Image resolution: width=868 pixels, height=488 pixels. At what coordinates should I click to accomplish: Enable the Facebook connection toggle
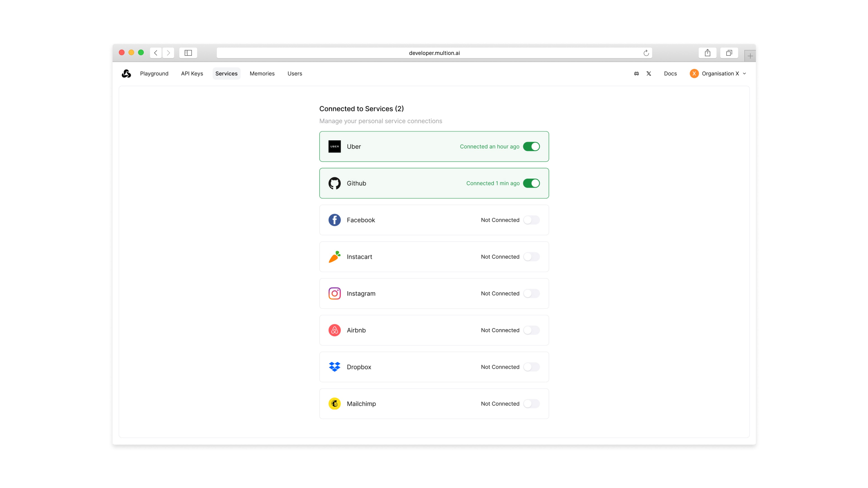pyautogui.click(x=531, y=220)
